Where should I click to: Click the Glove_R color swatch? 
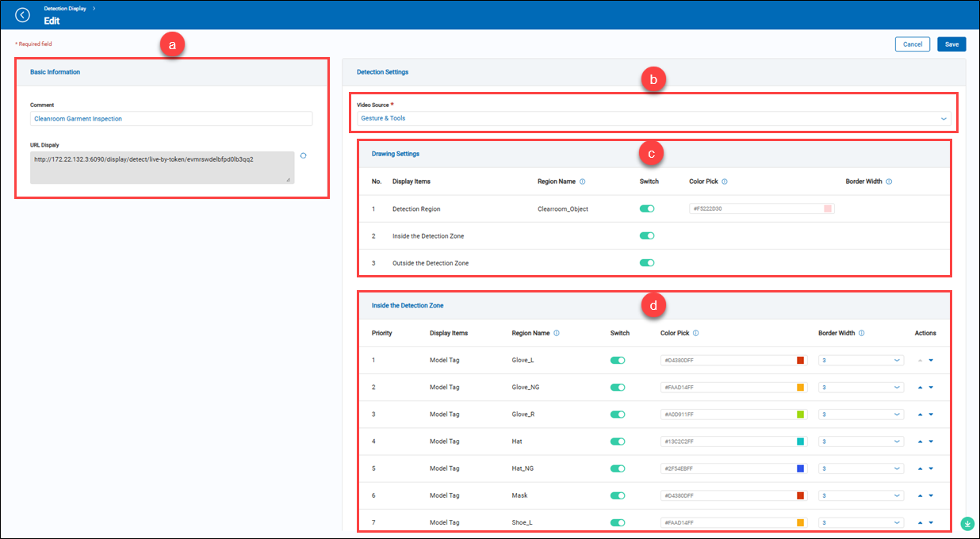coord(799,414)
